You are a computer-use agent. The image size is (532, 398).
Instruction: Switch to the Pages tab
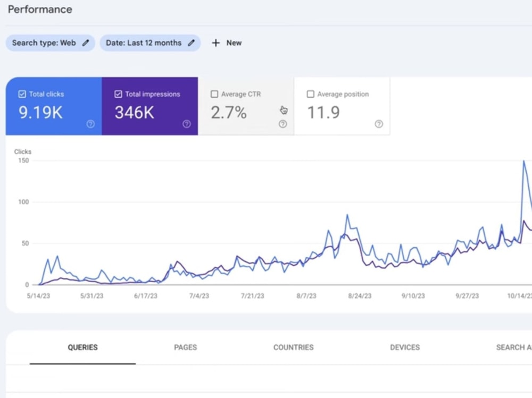point(185,348)
